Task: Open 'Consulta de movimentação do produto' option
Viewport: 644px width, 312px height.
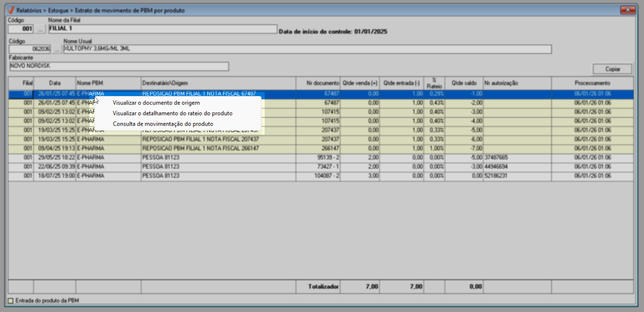Action: [163, 124]
